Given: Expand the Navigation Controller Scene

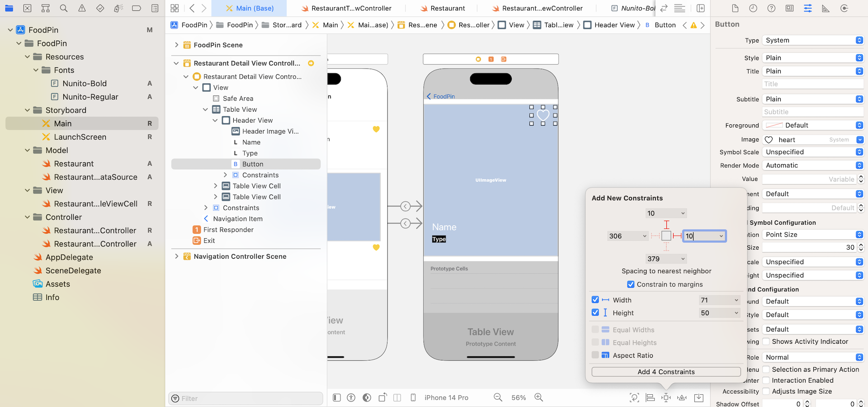Looking at the screenshot, I should (176, 256).
